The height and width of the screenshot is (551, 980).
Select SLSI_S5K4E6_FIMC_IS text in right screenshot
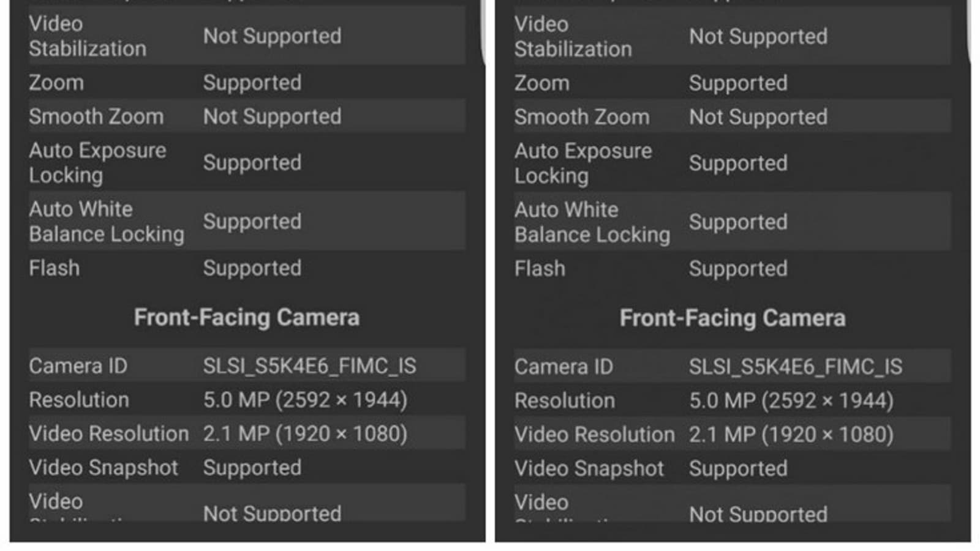795,367
